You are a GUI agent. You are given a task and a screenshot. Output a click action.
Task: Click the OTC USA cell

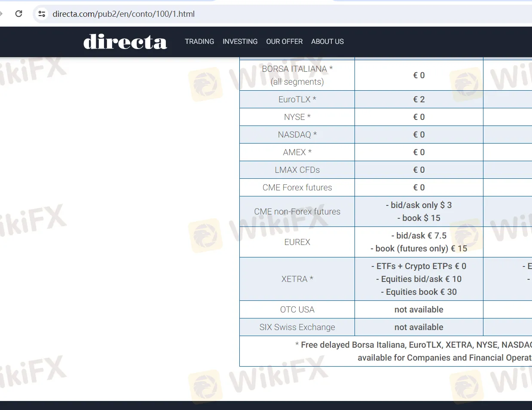pos(297,309)
